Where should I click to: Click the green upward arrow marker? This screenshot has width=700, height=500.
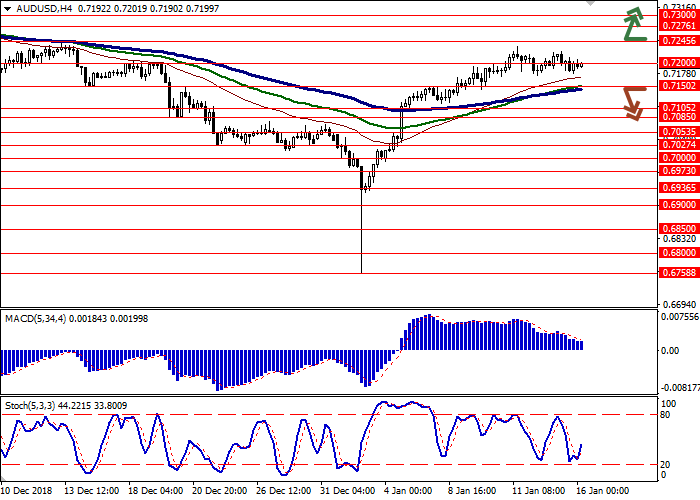tap(632, 24)
